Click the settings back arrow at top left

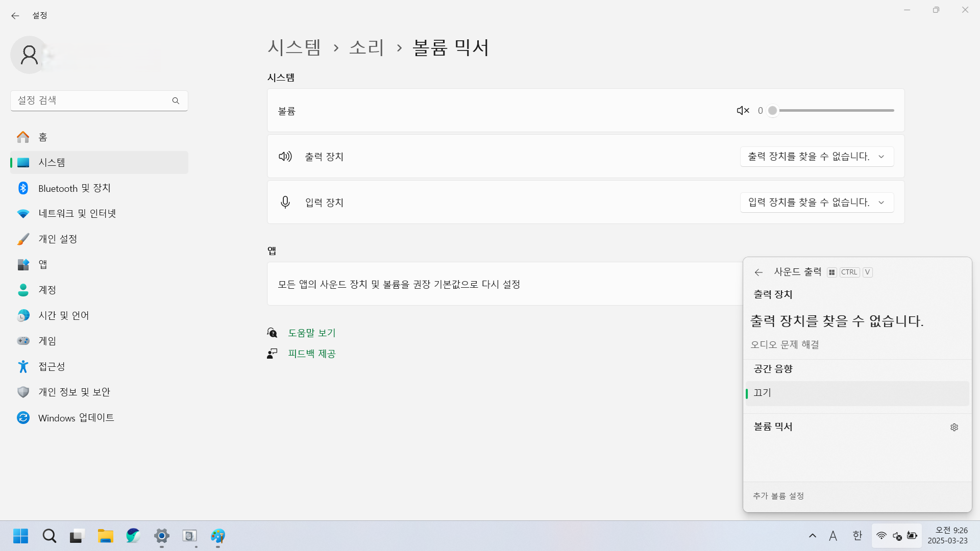15,16
